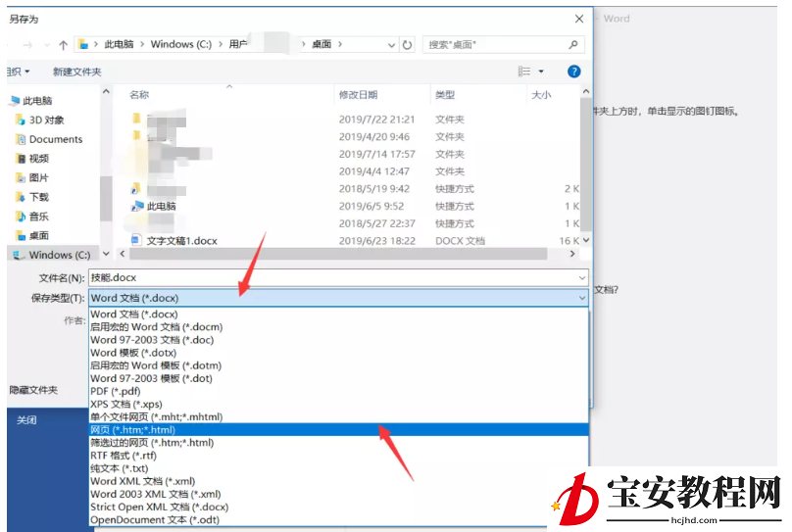Open view options dropdown arrow

tap(541, 72)
